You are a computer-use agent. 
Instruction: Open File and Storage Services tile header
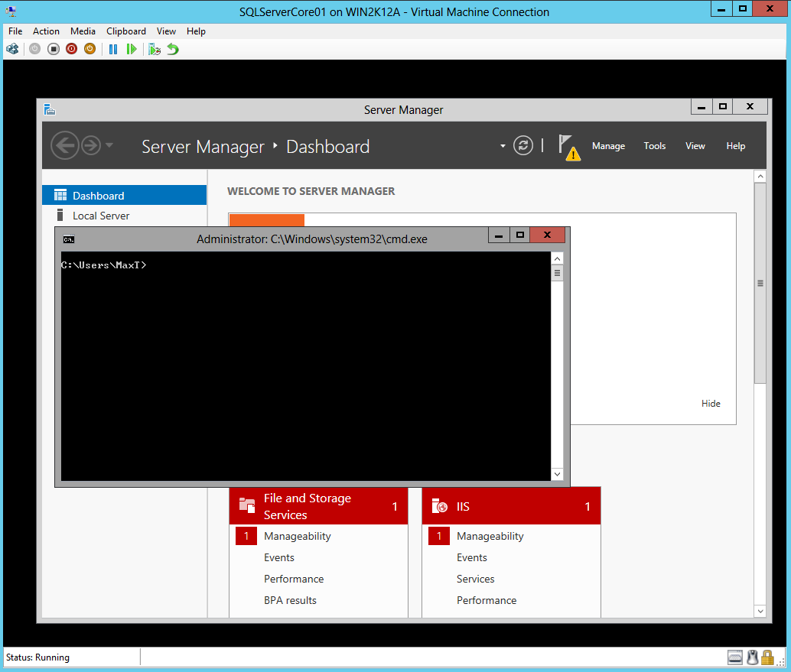coord(318,506)
